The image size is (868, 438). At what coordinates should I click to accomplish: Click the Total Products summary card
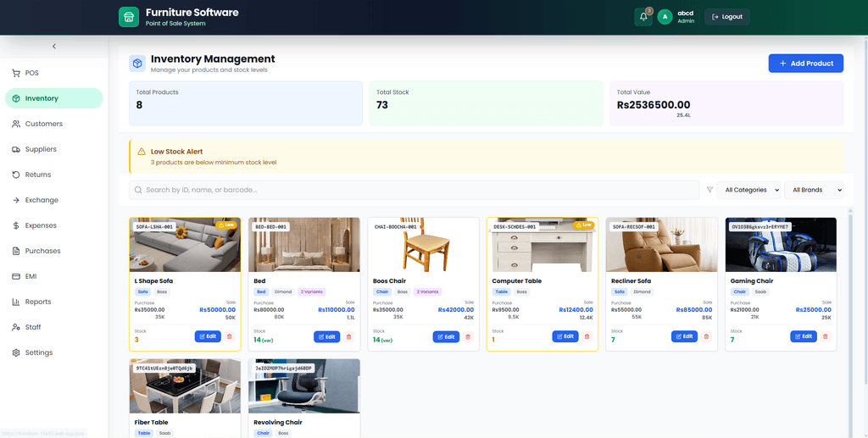[246, 103]
